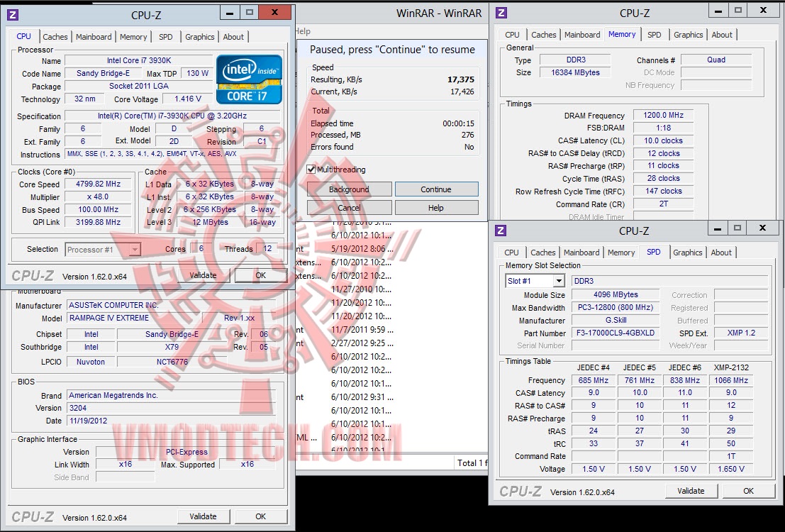Screen dimensions: 785x532
Task: Select About tab in the Memory CPU-Z window
Action: pyautogui.click(x=722, y=35)
